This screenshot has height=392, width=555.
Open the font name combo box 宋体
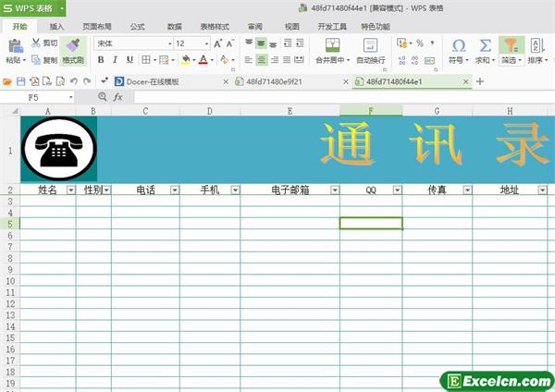pyautogui.click(x=133, y=43)
